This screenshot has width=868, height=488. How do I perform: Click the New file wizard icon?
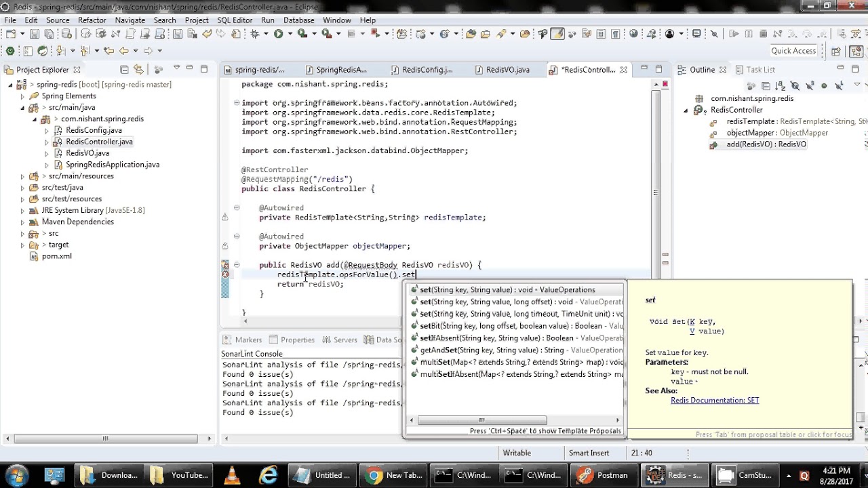click(11, 33)
